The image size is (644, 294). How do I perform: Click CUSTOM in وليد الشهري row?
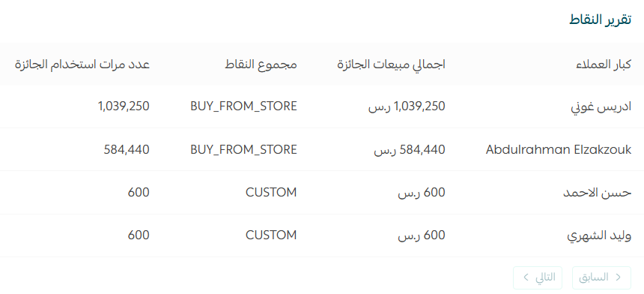[271, 235]
